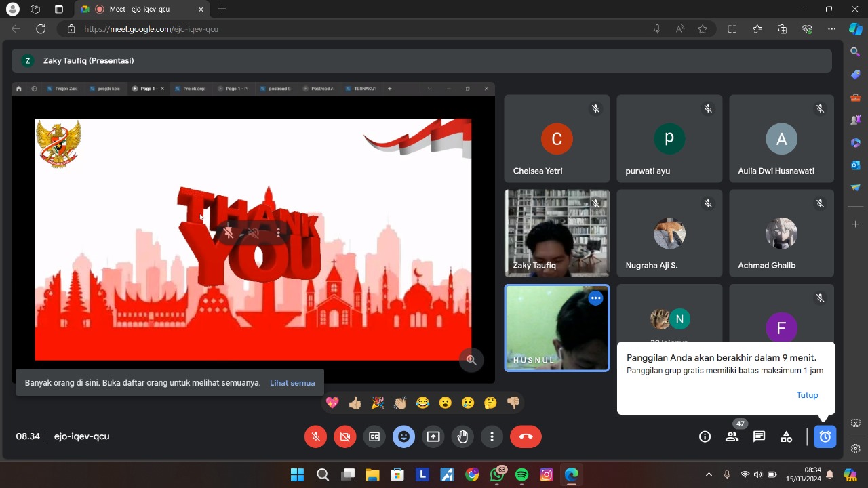This screenshot has width=868, height=488.
Task: Zoom in on the presentation magnifier icon
Action: tap(471, 360)
